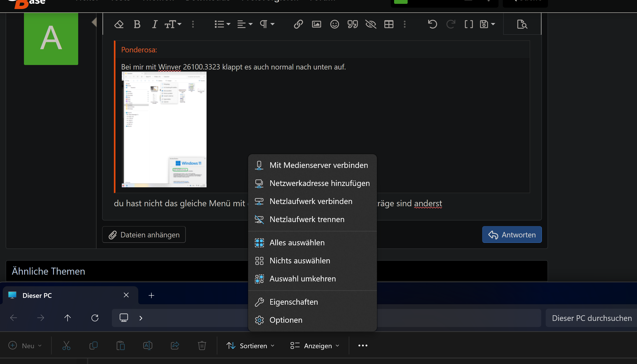Screen dimensions: 637x364
Task: Toggle bold formatting in editor
Action: [x=137, y=25]
